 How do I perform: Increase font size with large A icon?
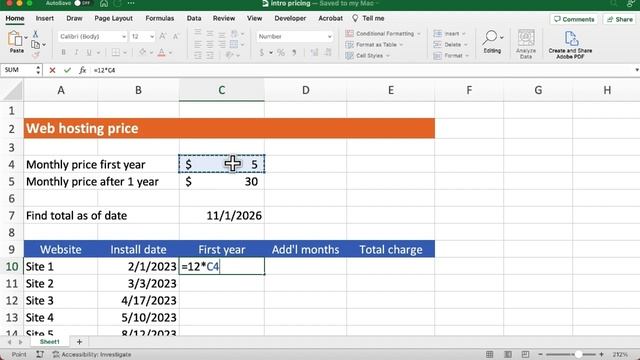pyautogui.click(x=162, y=36)
